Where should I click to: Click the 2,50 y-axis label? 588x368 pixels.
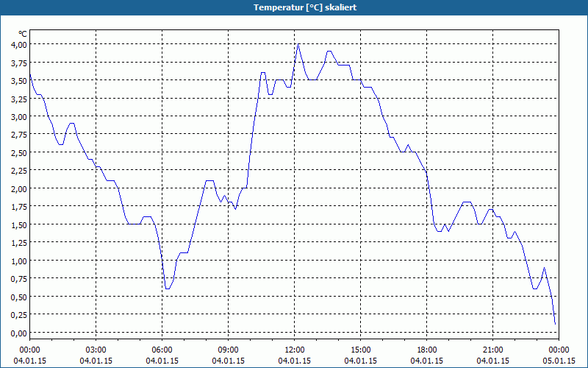click(19, 153)
